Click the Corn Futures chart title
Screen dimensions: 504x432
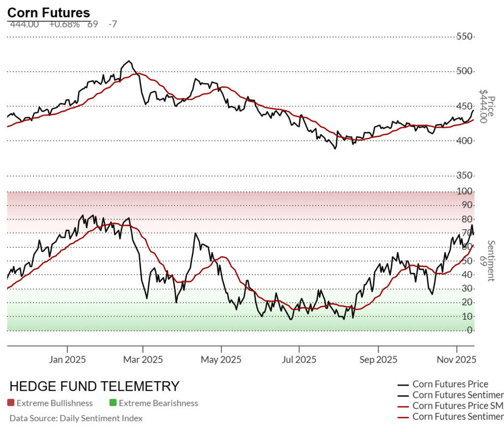click(49, 13)
